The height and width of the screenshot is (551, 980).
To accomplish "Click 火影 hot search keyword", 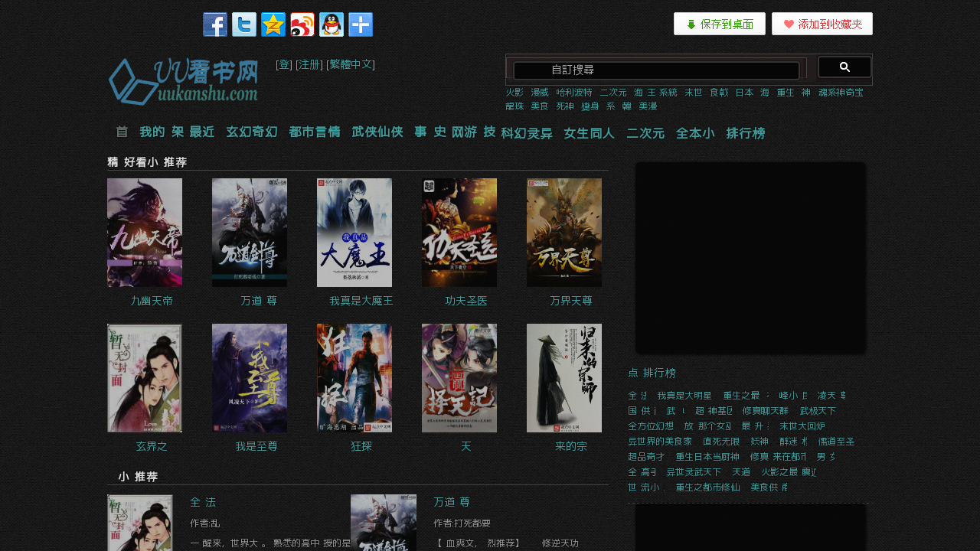I will click(x=514, y=93).
